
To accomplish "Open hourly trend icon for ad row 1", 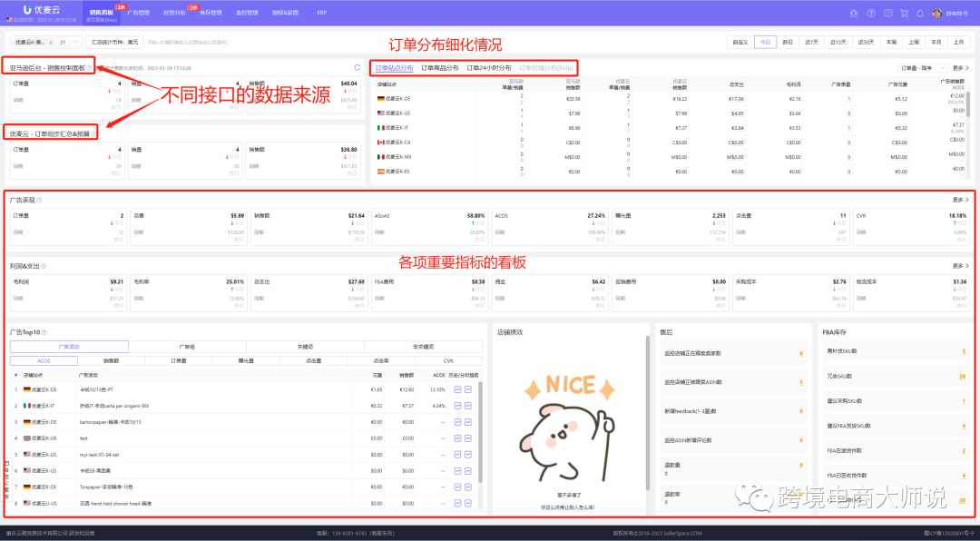I will (468, 389).
